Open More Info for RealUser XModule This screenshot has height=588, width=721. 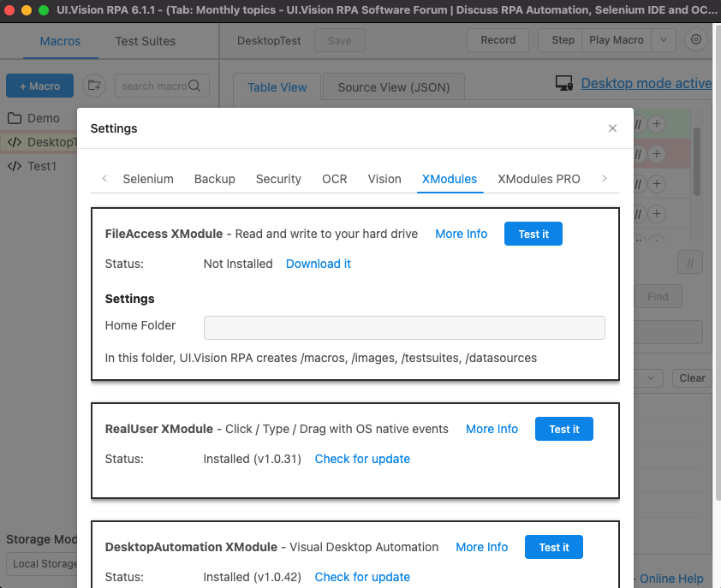(x=492, y=429)
